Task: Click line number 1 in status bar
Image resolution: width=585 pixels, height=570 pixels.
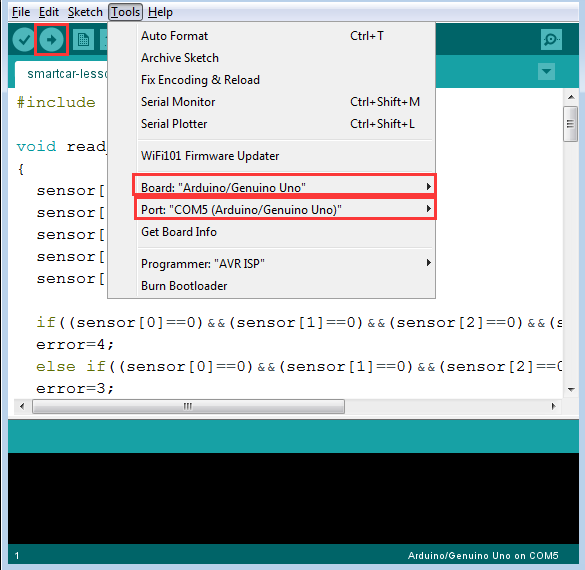Action: click(17, 555)
